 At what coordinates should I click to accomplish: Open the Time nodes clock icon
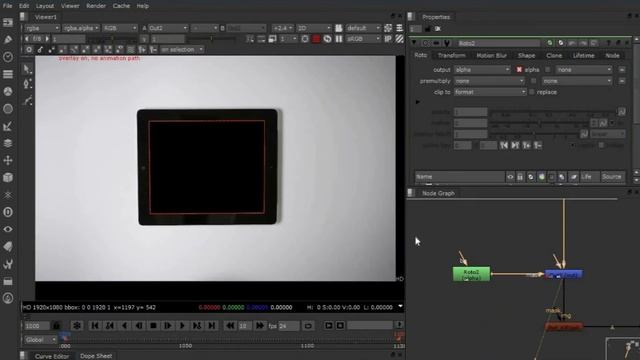[8, 57]
